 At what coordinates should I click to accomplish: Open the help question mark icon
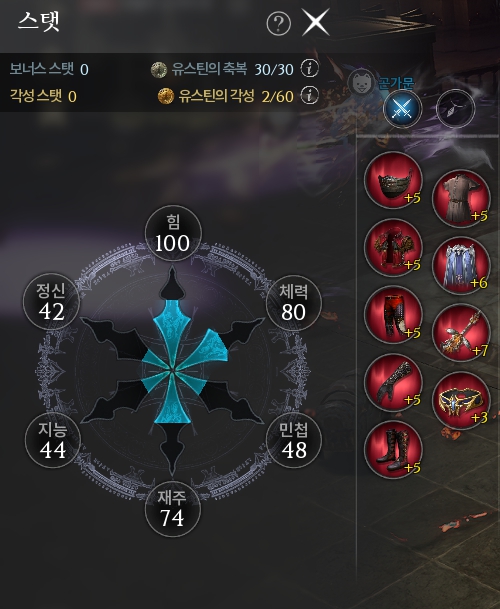pyautogui.click(x=279, y=23)
